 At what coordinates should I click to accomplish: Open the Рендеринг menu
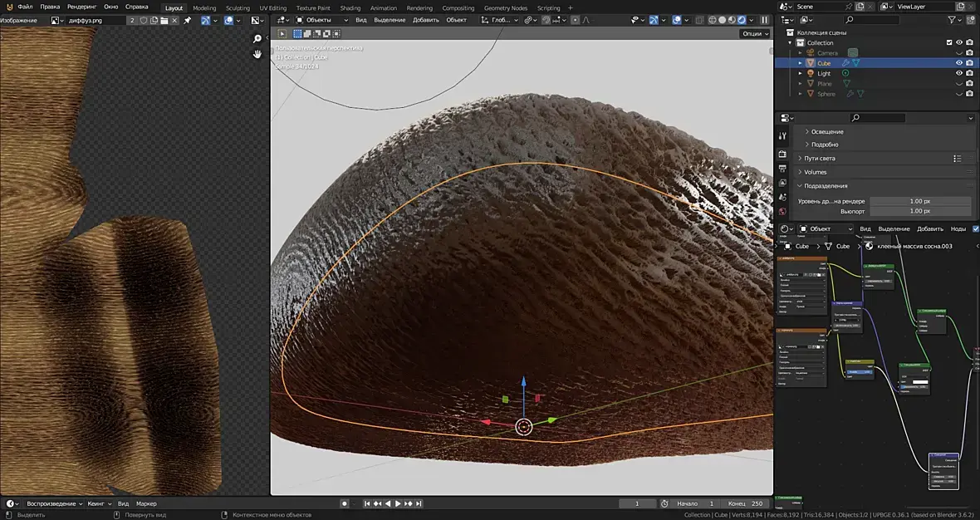[x=81, y=7]
